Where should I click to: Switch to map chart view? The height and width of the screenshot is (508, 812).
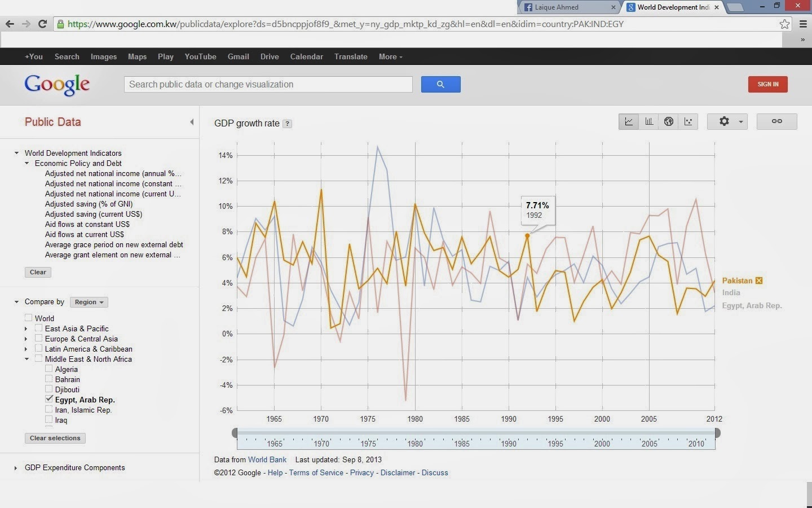pos(669,121)
